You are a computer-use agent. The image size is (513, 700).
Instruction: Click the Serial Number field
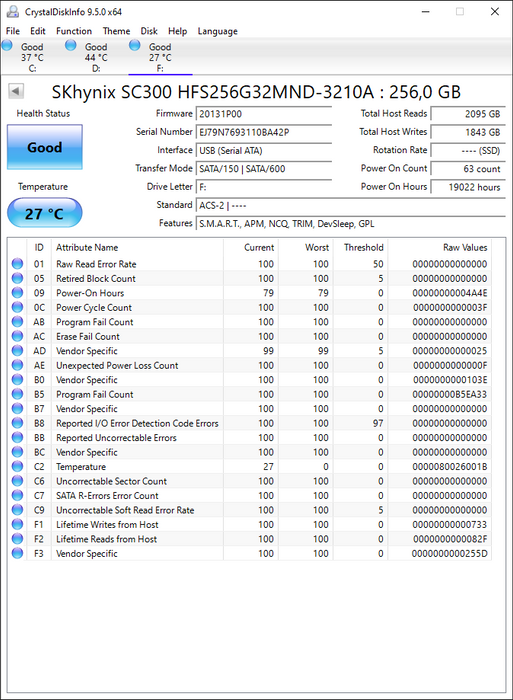pos(263,132)
